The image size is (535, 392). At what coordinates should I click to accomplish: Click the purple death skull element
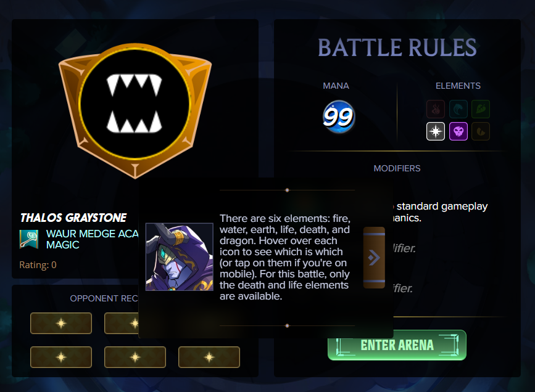pos(458,131)
